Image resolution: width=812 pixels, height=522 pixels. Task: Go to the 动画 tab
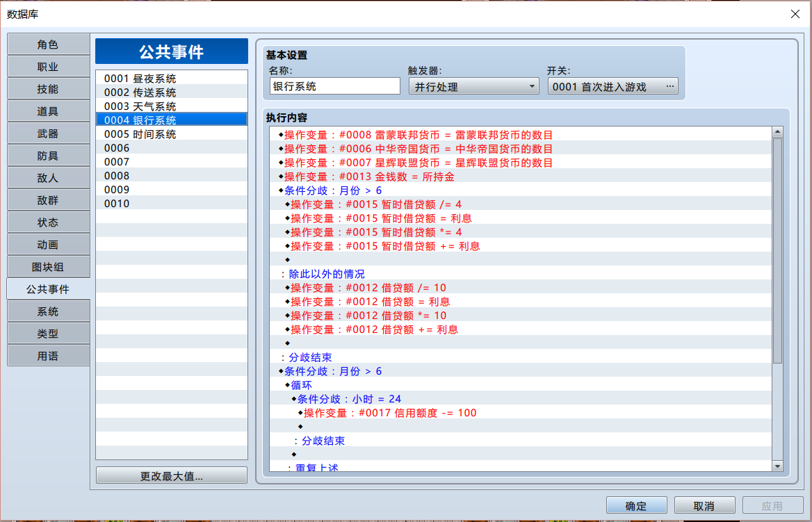(48, 245)
